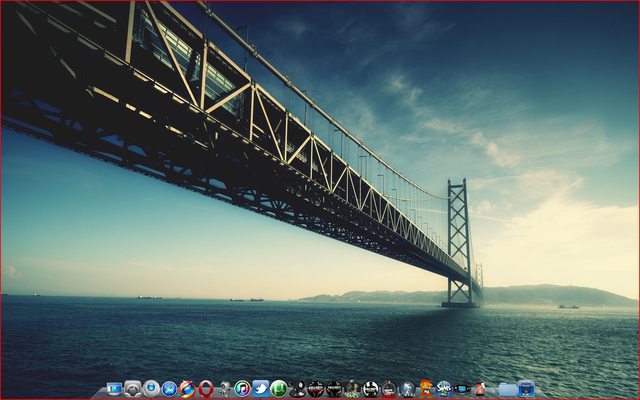
Task: Open the green-tinted Call of Duty icon
Action: click(x=352, y=389)
